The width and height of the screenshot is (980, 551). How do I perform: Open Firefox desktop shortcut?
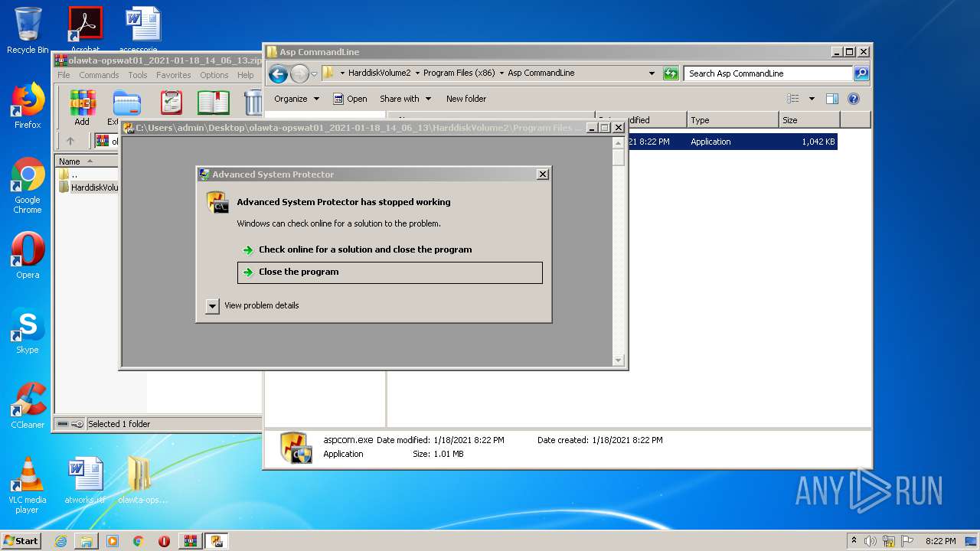[x=28, y=106]
